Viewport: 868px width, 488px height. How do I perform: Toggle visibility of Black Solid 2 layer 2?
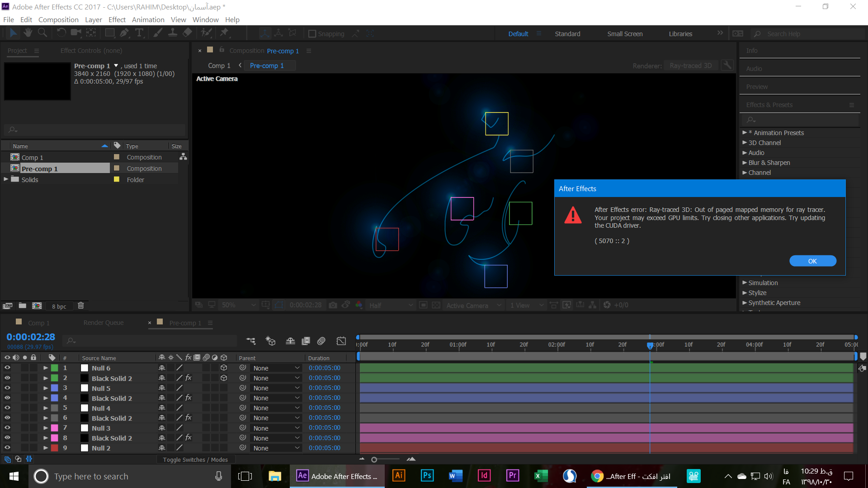pyautogui.click(x=7, y=378)
